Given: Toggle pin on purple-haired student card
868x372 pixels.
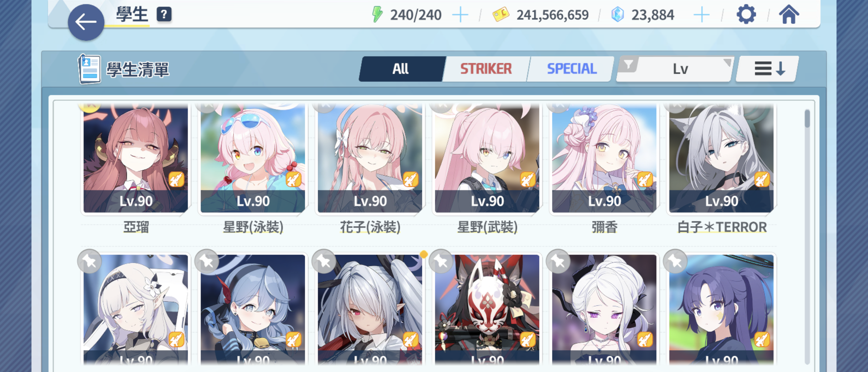Looking at the screenshot, I should click(x=675, y=261).
